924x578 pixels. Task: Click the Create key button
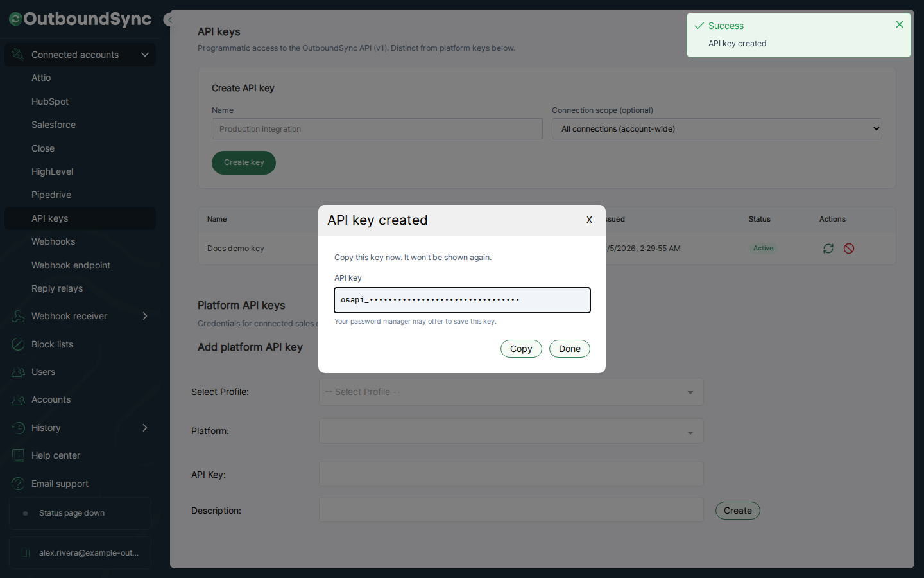coord(244,162)
